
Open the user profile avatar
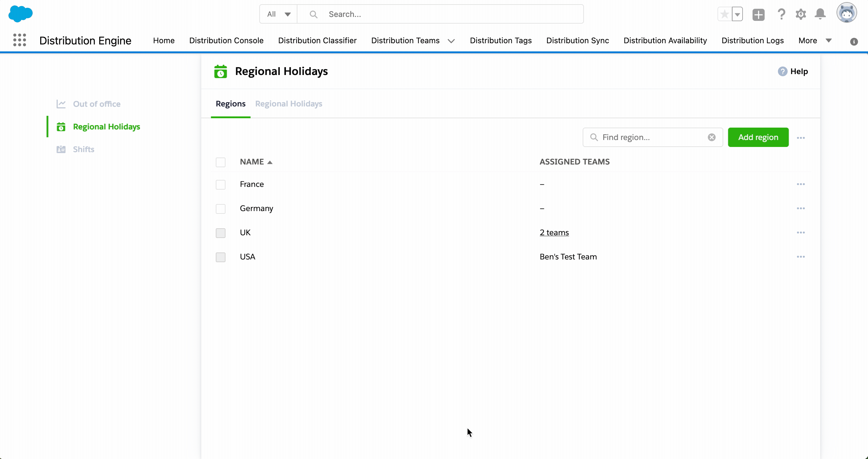(x=847, y=13)
